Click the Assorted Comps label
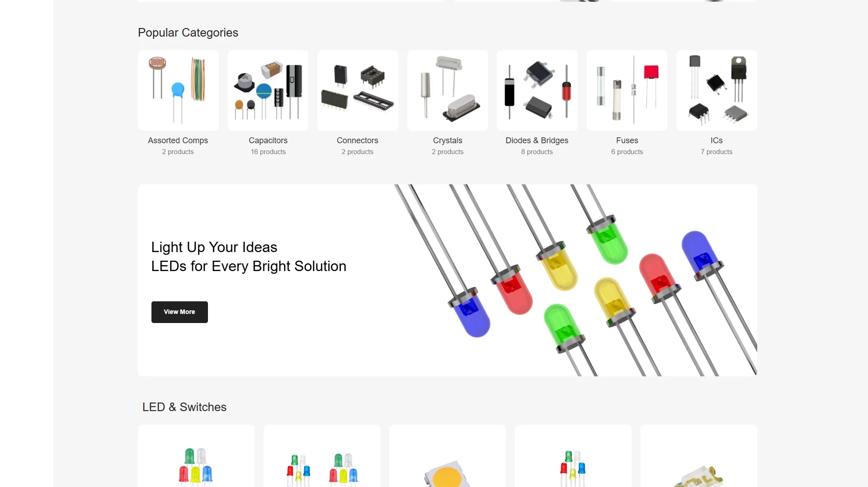868x487 pixels. (178, 140)
